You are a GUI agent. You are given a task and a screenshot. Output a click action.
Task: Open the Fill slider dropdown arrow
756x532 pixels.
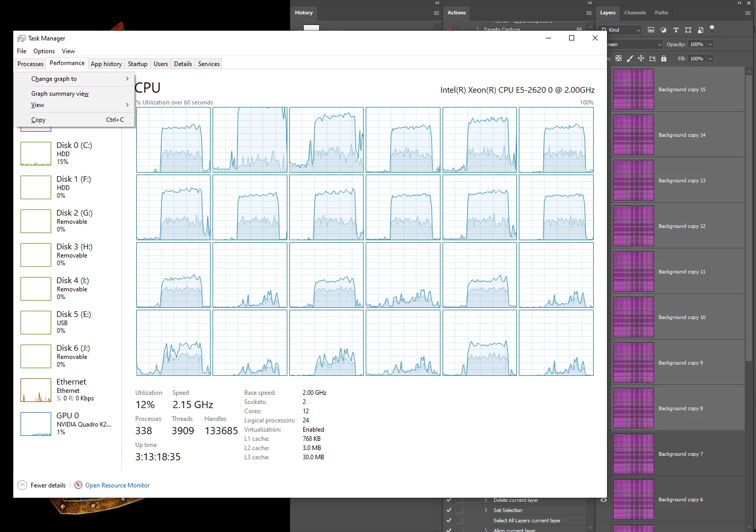(x=710, y=59)
